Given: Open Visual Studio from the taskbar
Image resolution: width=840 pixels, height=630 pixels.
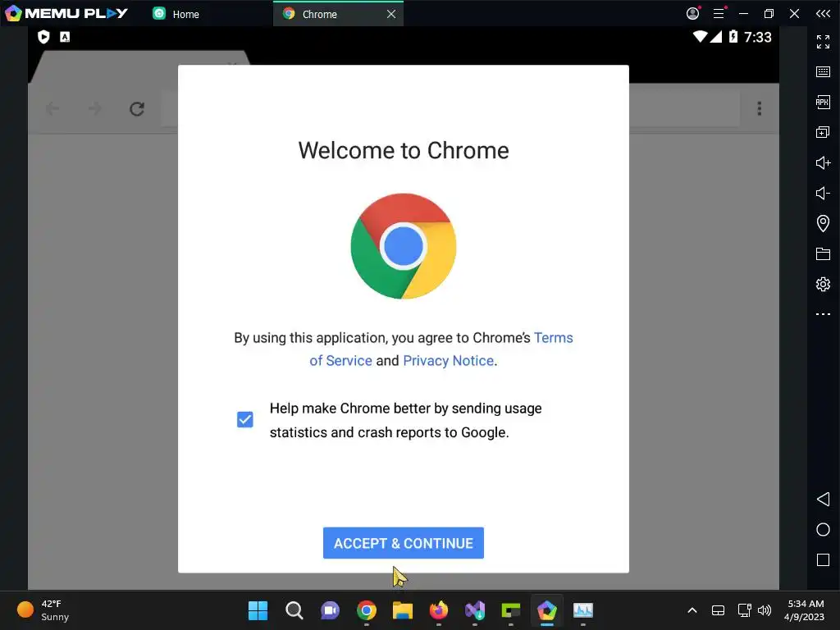Looking at the screenshot, I should point(475,610).
